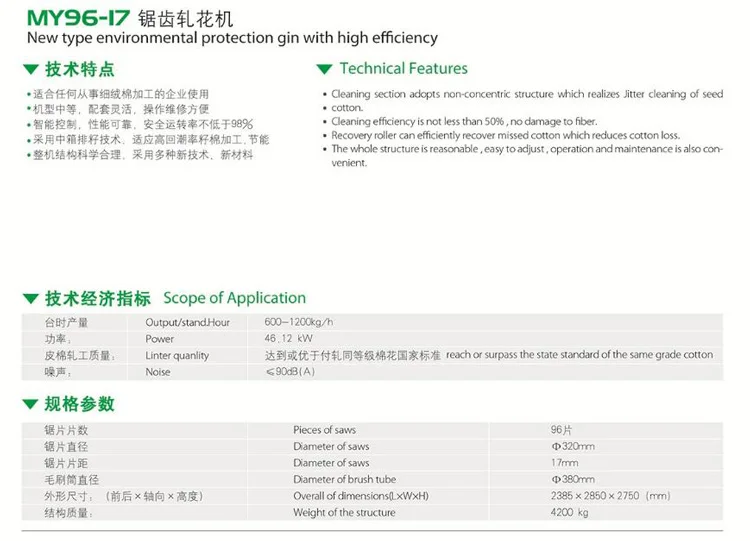The height and width of the screenshot is (541, 750).
Task: Click the Linter quanlity row label
Action: coord(177,355)
